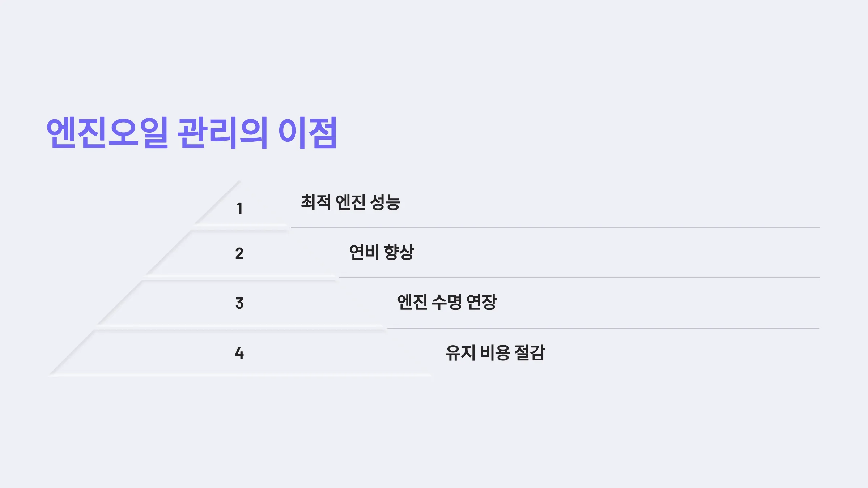Select the top pyramid tier's slanted edge
This screenshot has height=488, width=868.
click(217, 202)
